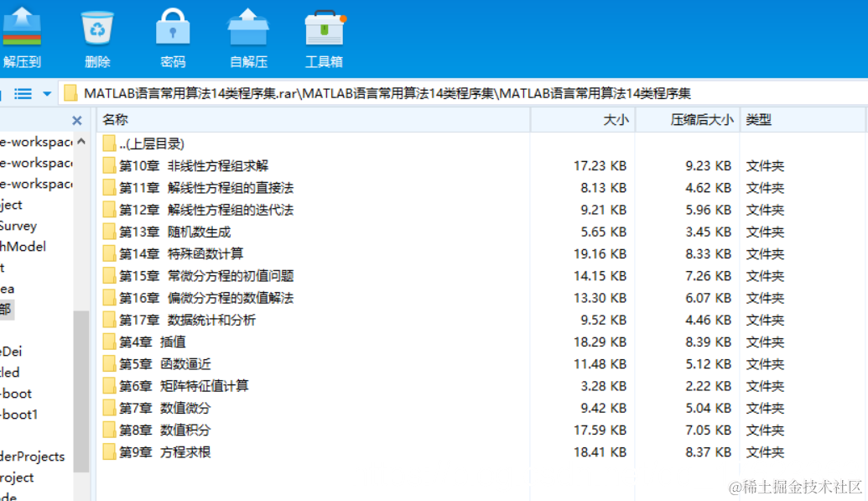This screenshot has height=501, width=868.
Task: Select the 第9章 方程求根 name text
Action: (x=165, y=452)
